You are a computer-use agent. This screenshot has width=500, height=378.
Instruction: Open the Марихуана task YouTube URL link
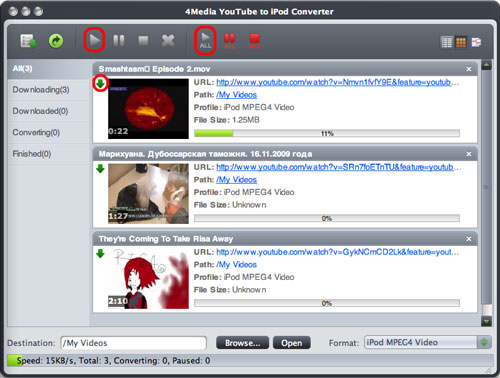(338, 167)
